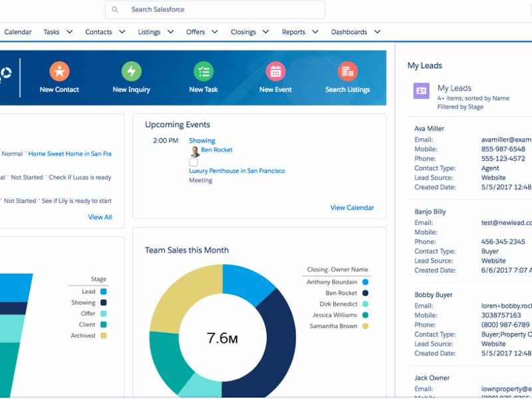This screenshot has height=399, width=532.
Task: Click the Client stage legend swatch
Action: 104,325
